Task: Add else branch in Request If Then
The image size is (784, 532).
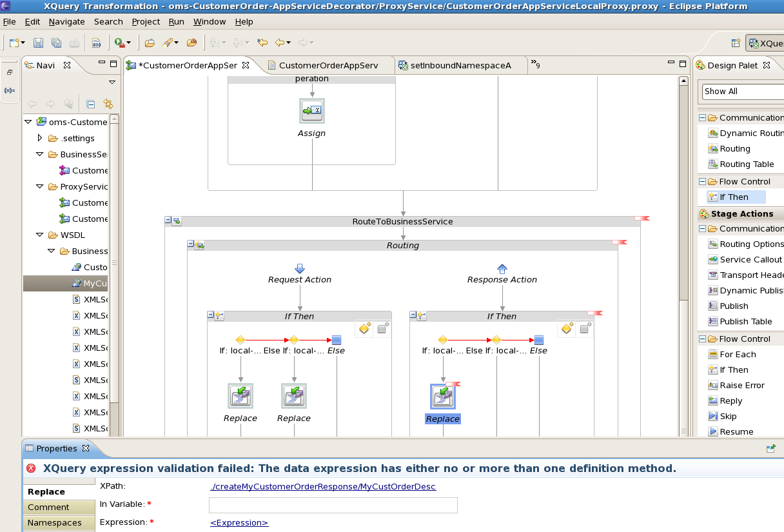Action: [382, 329]
